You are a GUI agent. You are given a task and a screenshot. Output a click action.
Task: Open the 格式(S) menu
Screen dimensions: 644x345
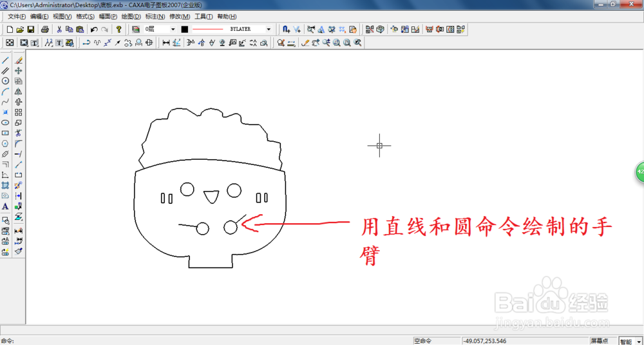pos(86,17)
